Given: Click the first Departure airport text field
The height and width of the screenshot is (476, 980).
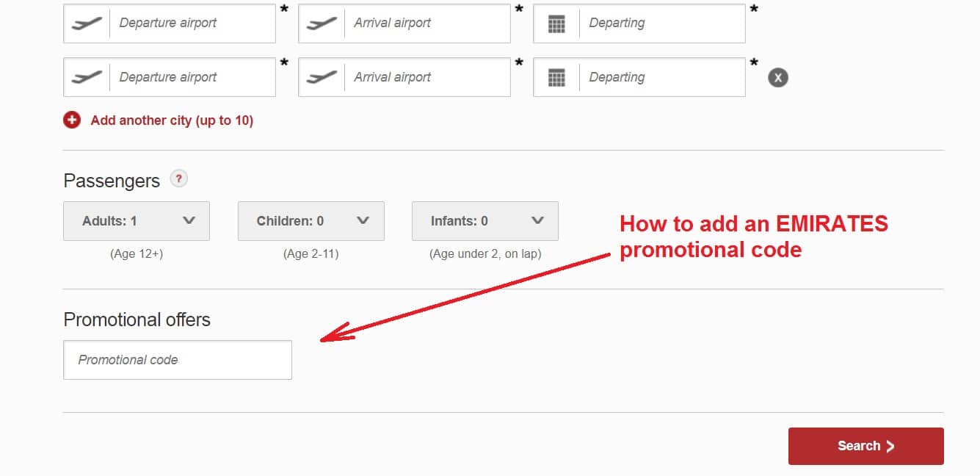Looking at the screenshot, I should point(191,23).
